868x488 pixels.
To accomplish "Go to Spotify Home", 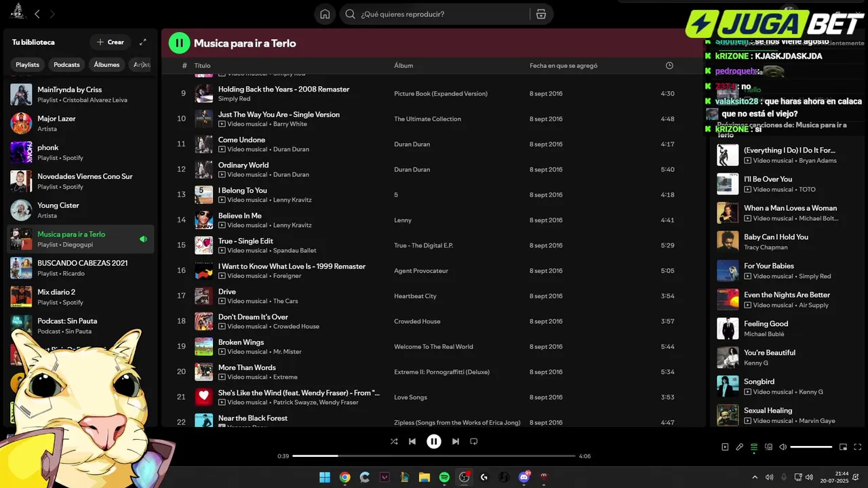I will click(325, 14).
